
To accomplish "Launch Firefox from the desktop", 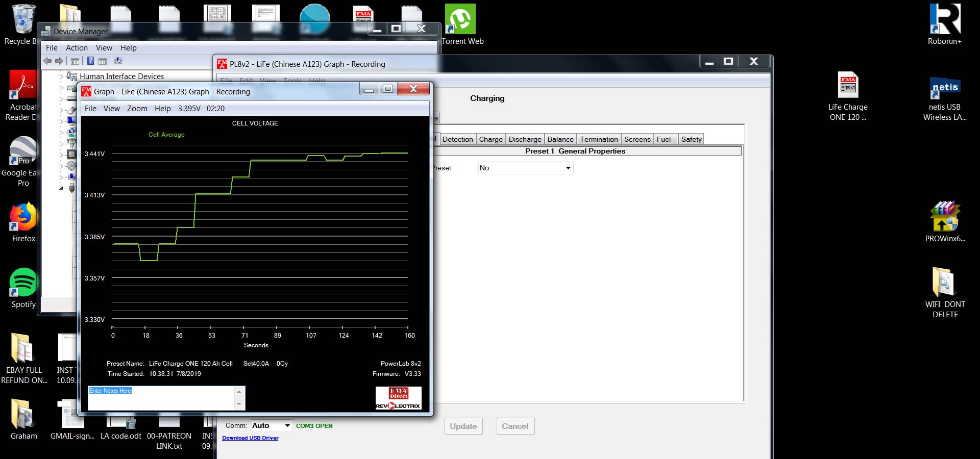I will pos(23,218).
